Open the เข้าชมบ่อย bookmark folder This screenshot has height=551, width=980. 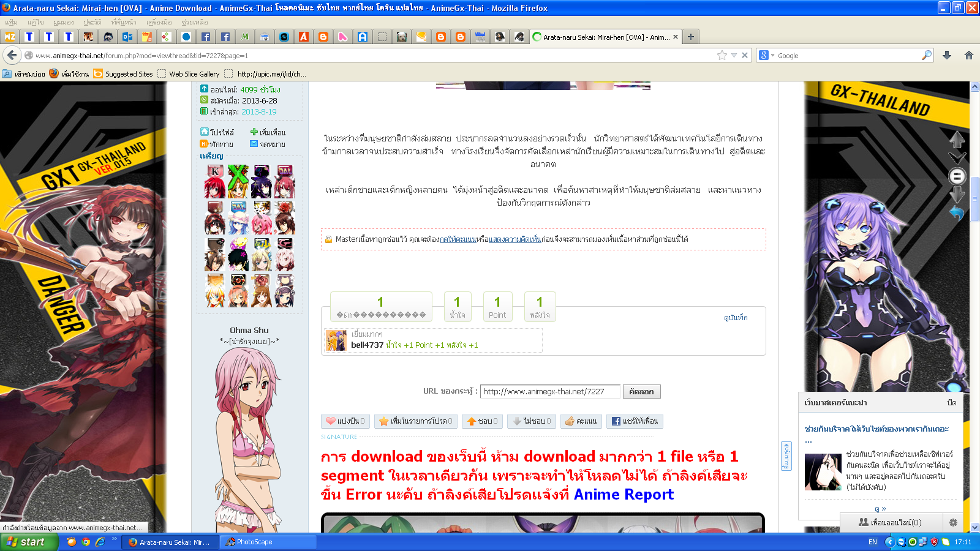click(24, 73)
